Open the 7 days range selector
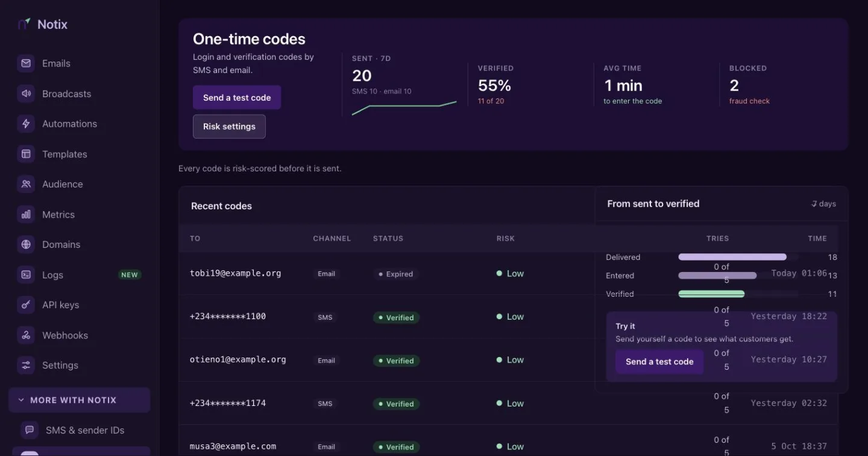The height and width of the screenshot is (456, 868). (x=823, y=204)
